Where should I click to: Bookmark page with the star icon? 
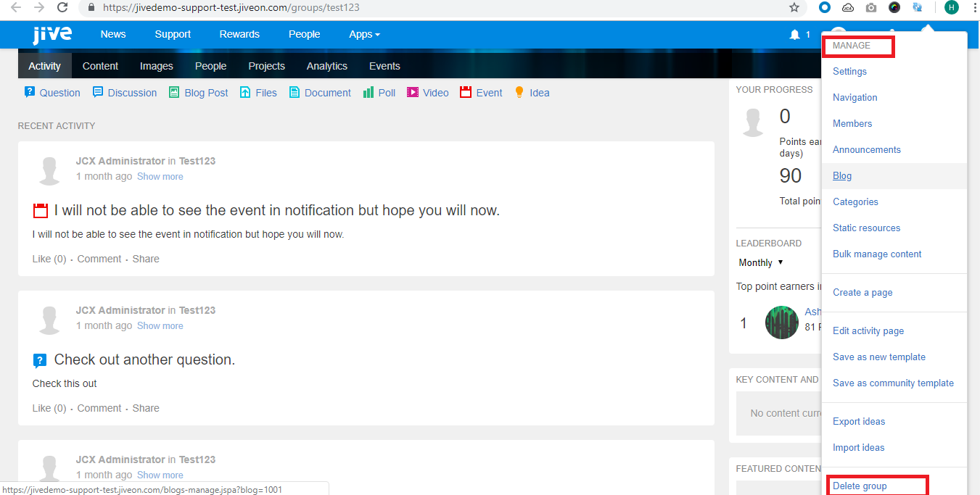point(794,8)
